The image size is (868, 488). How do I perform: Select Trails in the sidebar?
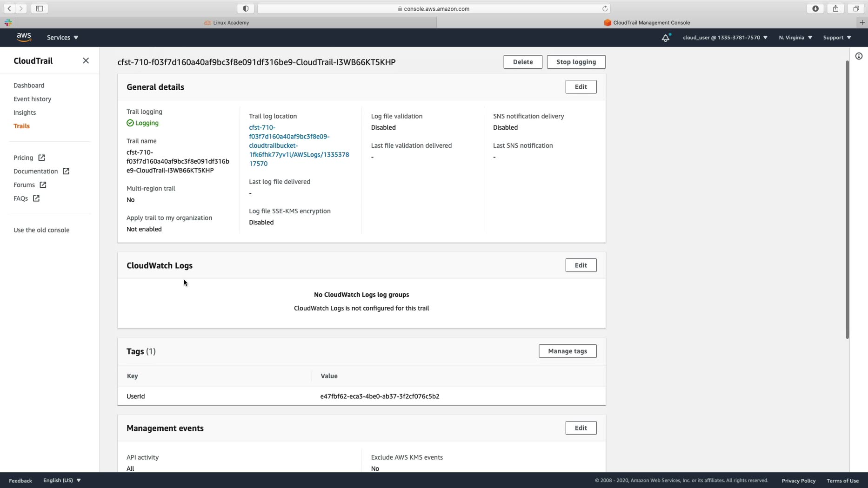(x=21, y=126)
